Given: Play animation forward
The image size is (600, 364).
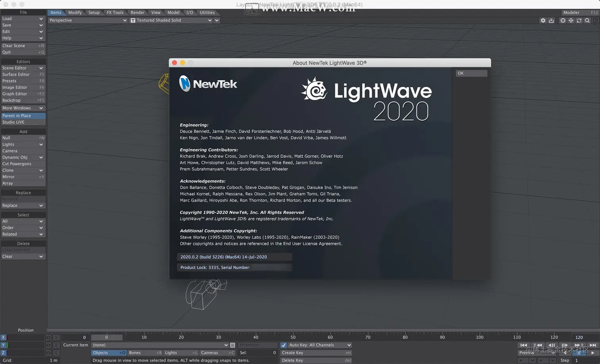Looking at the screenshot, I should click(x=593, y=353).
